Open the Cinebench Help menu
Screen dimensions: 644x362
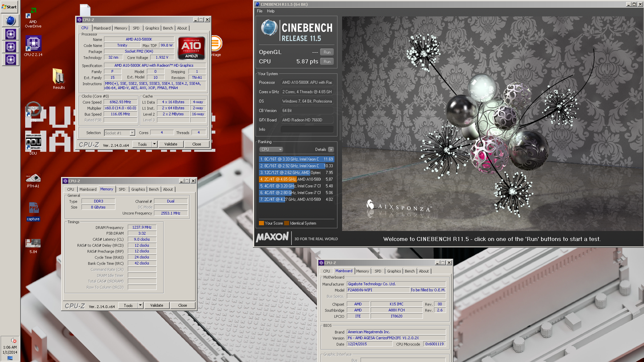pyautogui.click(x=271, y=11)
